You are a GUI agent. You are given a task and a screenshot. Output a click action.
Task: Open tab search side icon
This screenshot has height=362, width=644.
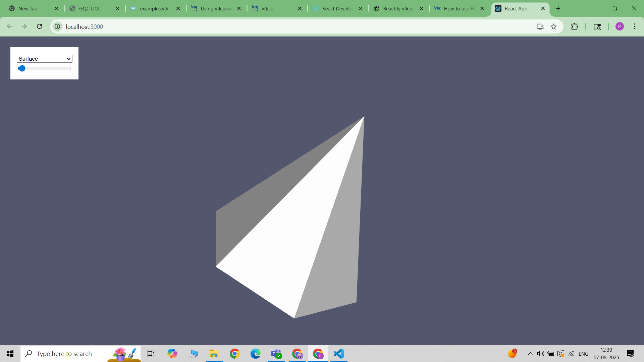point(597,26)
